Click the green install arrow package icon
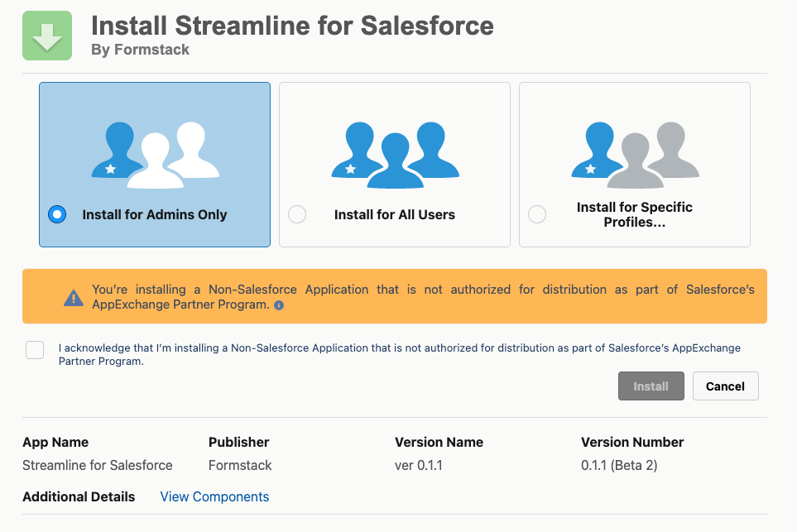The width and height of the screenshot is (797, 532). [x=47, y=36]
